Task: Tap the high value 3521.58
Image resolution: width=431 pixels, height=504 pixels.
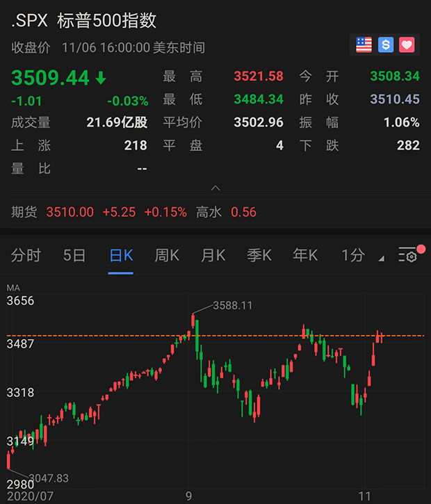Action: click(259, 76)
